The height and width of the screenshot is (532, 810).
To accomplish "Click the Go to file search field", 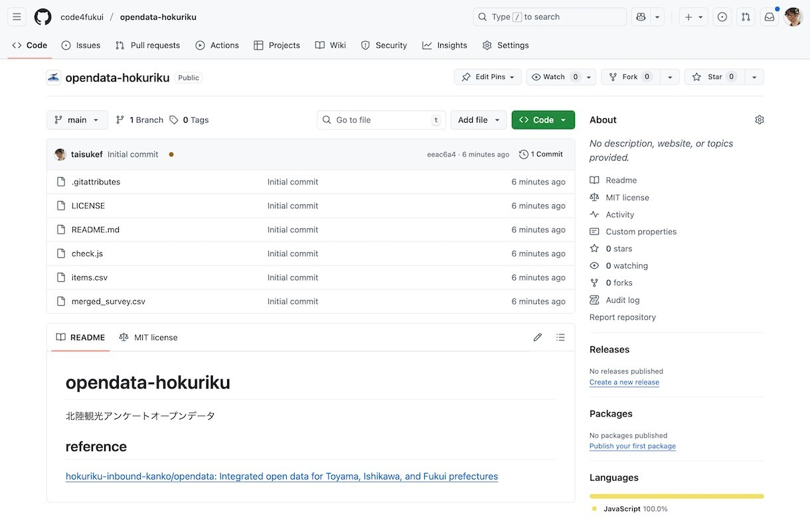I will tap(381, 120).
